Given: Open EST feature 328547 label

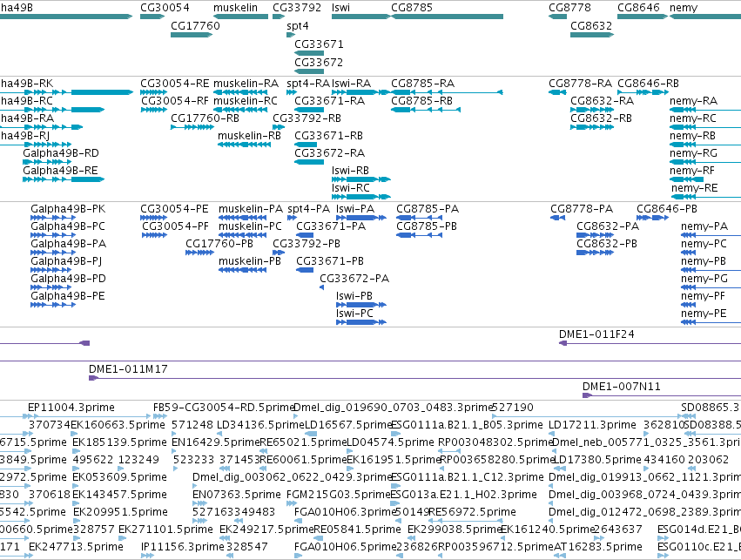Looking at the screenshot, I should pyautogui.click(x=246, y=547).
